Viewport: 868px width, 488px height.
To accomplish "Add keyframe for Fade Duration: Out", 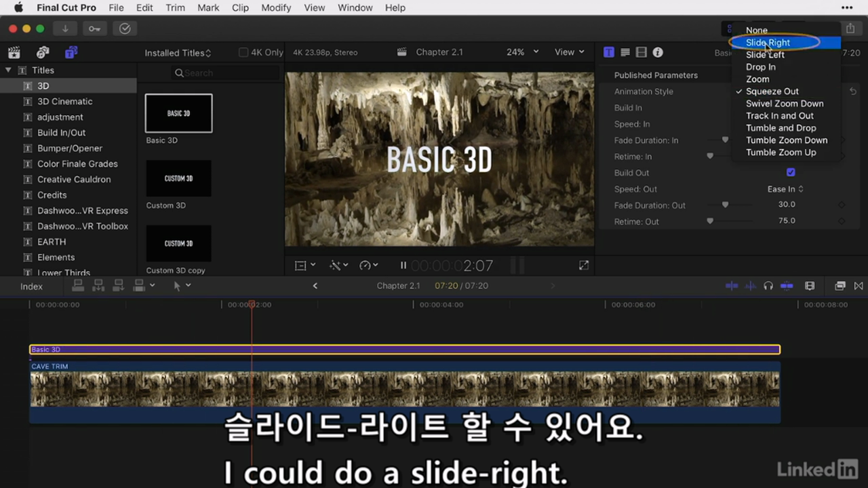I will [x=842, y=205].
